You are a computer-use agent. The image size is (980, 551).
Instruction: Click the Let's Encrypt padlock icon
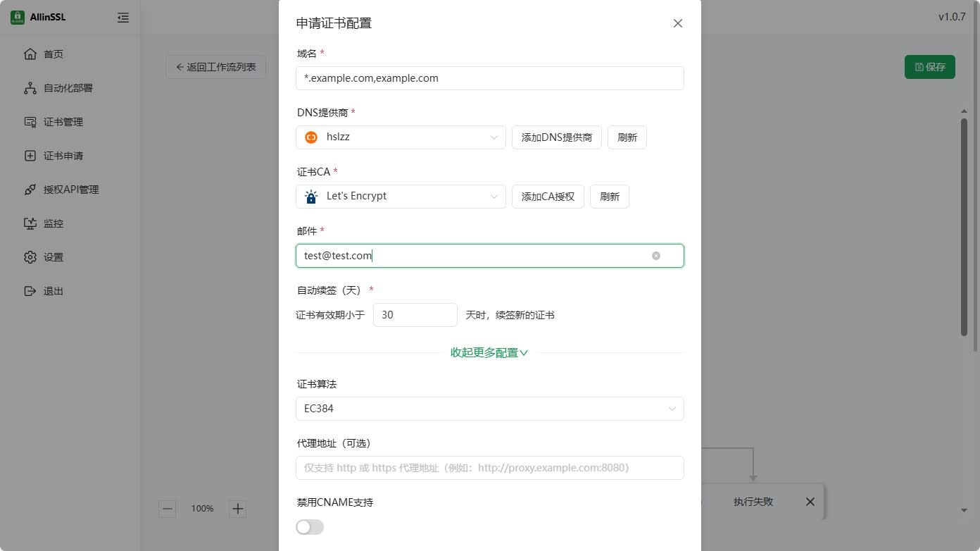coord(310,196)
